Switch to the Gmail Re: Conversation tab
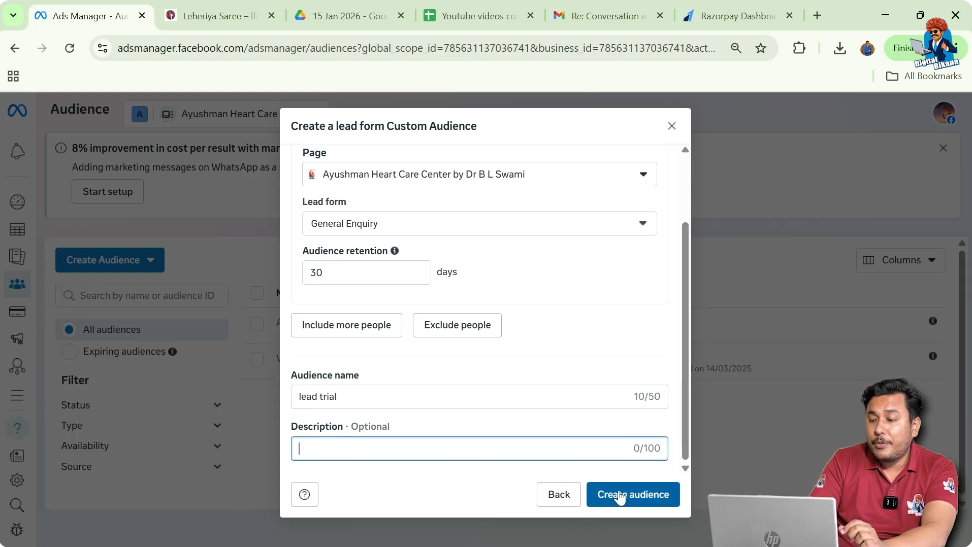Screen dimensions: 972x547 click(609, 16)
